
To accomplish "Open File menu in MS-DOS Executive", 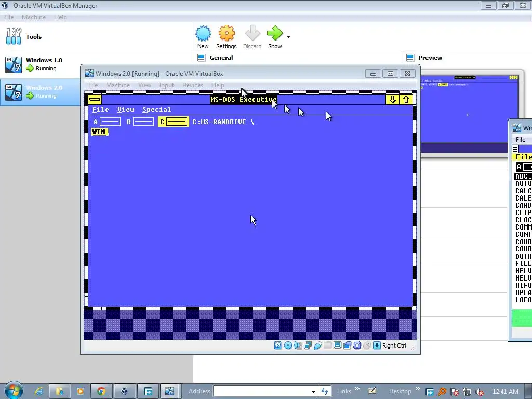I will point(101,110).
